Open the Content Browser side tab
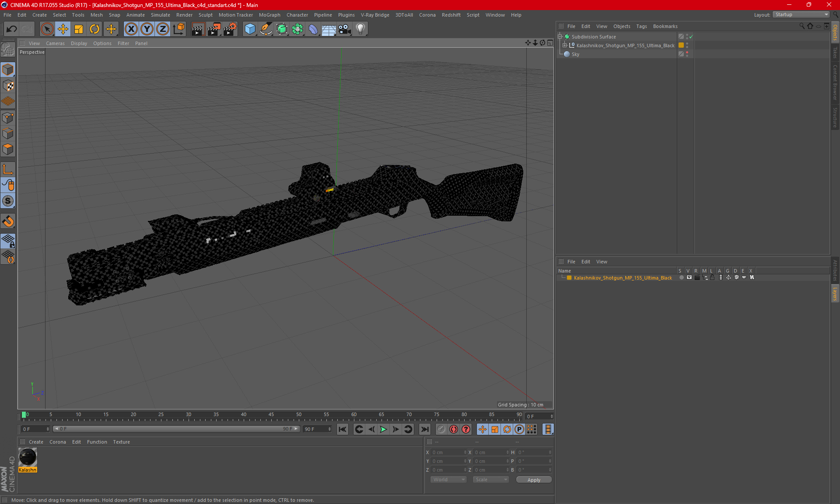 (835, 82)
